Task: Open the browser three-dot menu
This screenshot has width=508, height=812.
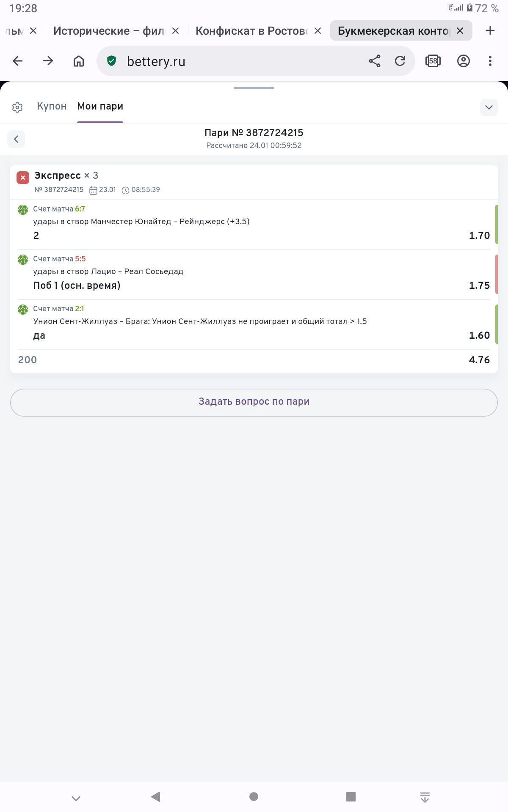Action: [490, 61]
